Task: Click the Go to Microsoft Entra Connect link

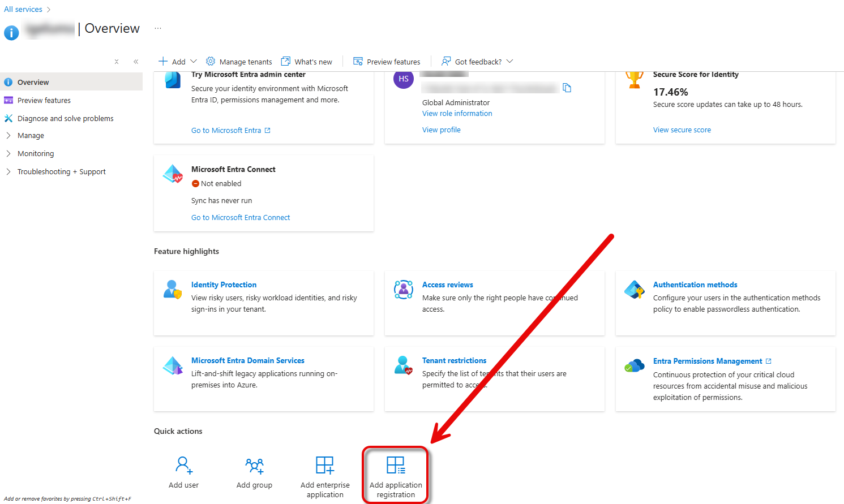Action: [x=241, y=218]
